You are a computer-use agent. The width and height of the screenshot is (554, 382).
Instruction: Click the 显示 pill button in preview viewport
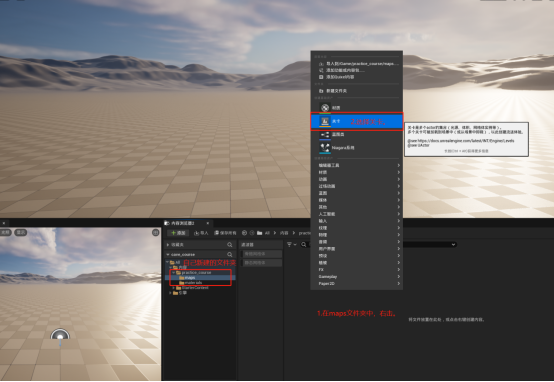pyautogui.click(x=20, y=233)
